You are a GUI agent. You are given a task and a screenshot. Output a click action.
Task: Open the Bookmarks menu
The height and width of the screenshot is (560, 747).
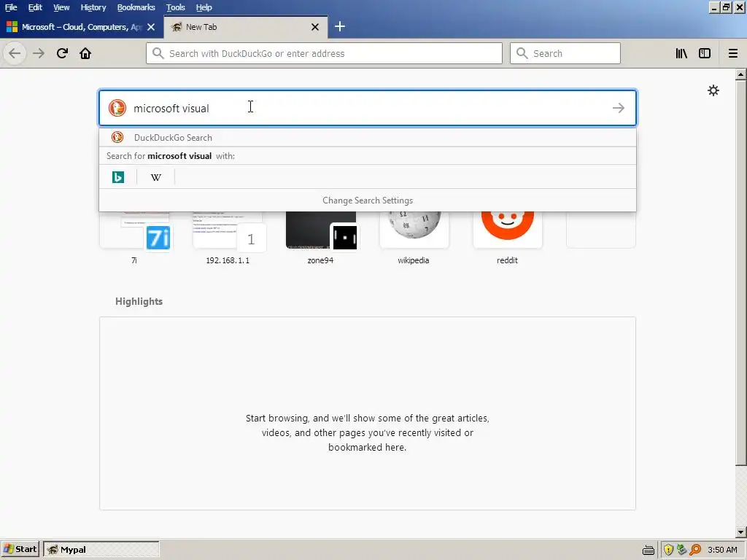(136, 7)
